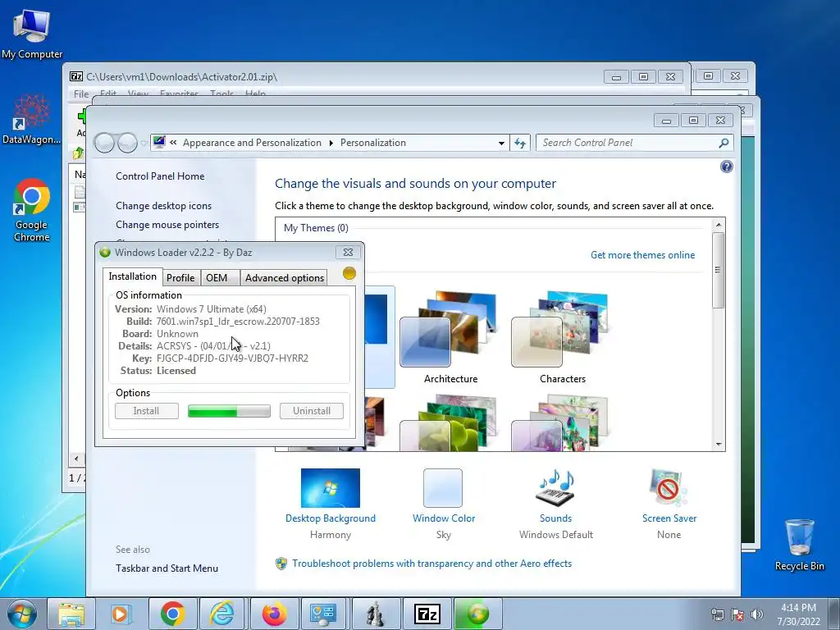Image resolution: width=840 pixels, height=630 pixels.
Task: Open Windows Explorer from taskbar
Action: pyautogui.click(x=71, y=614)
